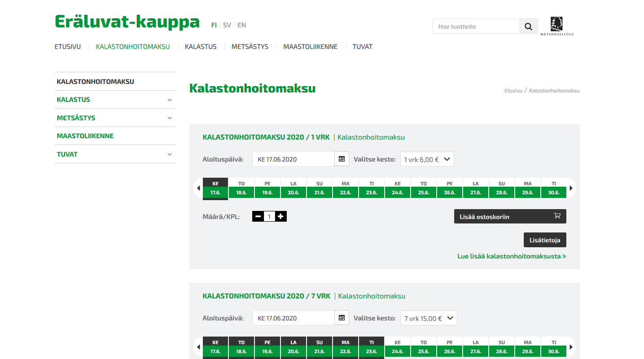Screen dimensions: 644x359
Task: Show later dates in 1 VRK date strip
Action: point(571,188)
